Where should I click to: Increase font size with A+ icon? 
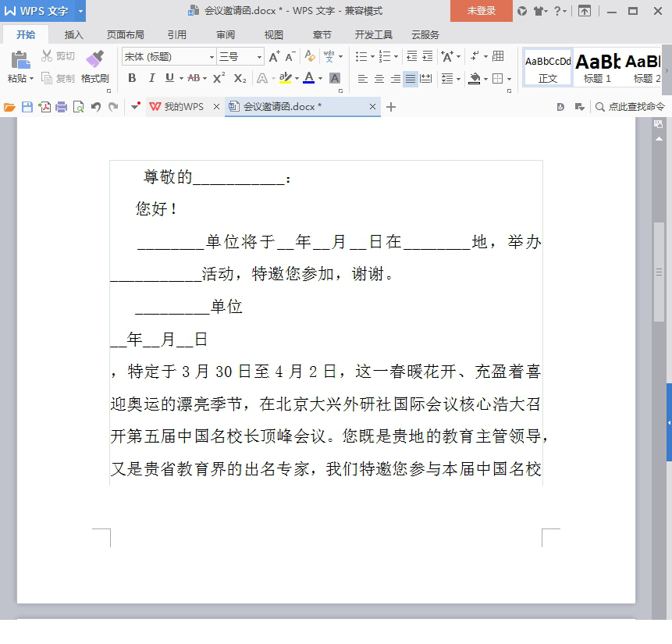(274, 57)
